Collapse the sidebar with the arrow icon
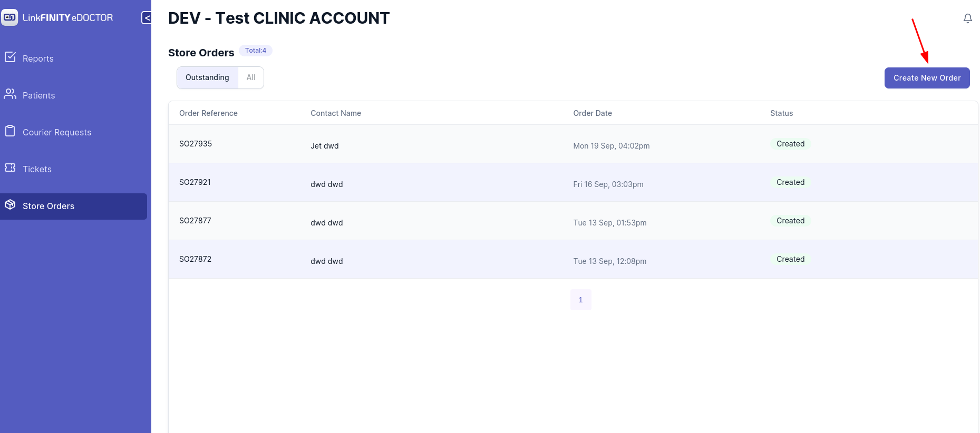This screenshot has width=980, height=433. (147, 18)
